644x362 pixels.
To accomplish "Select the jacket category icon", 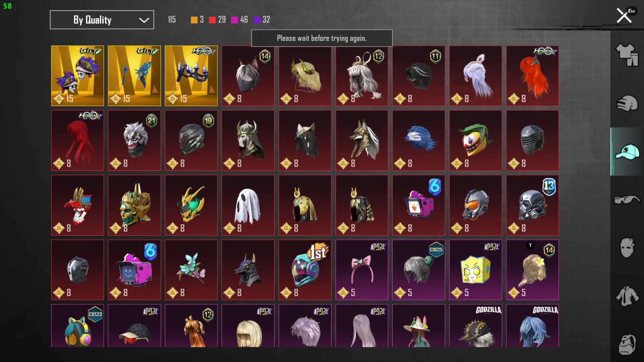I will [627, 296].
